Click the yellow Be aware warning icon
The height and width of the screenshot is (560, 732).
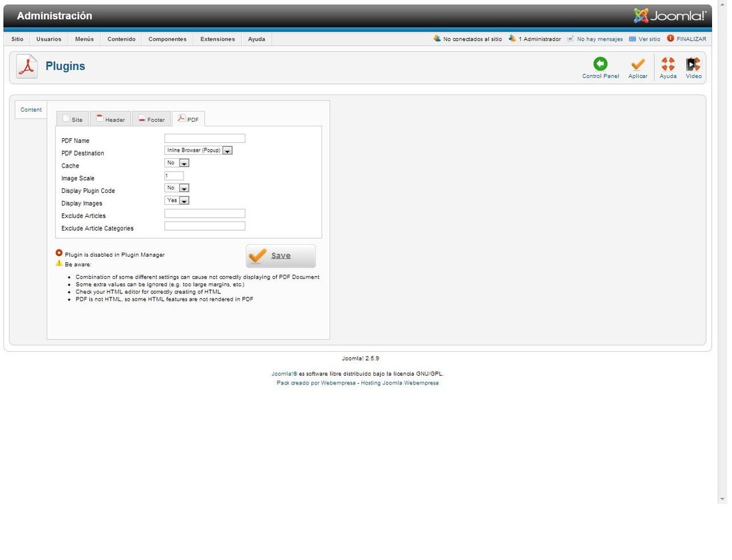point(59,263)
